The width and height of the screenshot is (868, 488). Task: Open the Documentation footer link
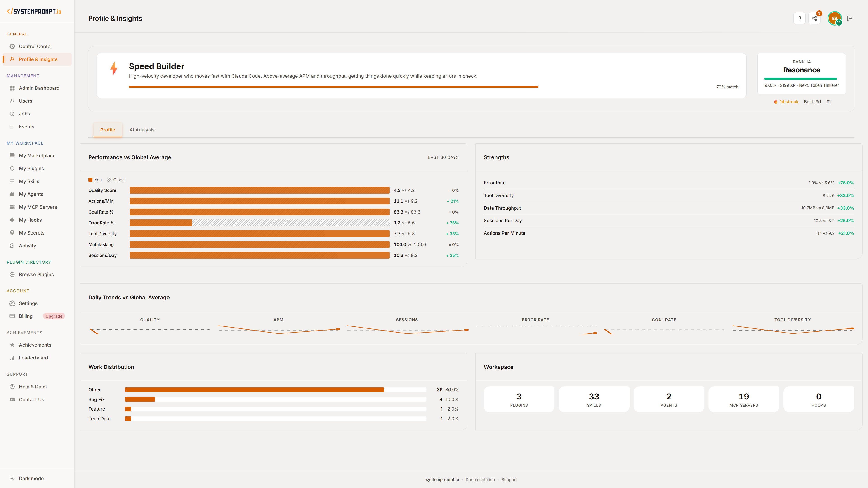[x=480, y=479]
